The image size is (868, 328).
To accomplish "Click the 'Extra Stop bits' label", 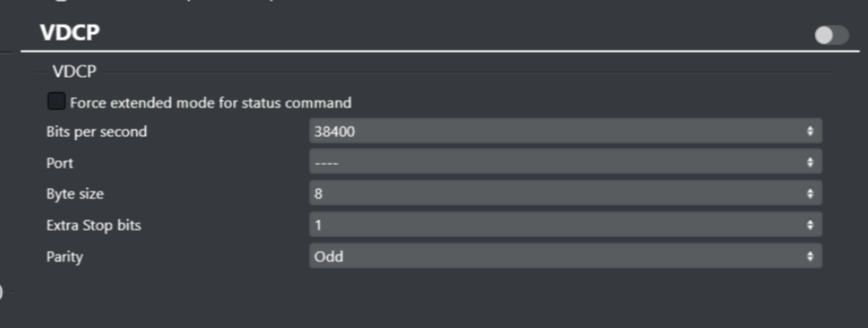I will point(93,225).
